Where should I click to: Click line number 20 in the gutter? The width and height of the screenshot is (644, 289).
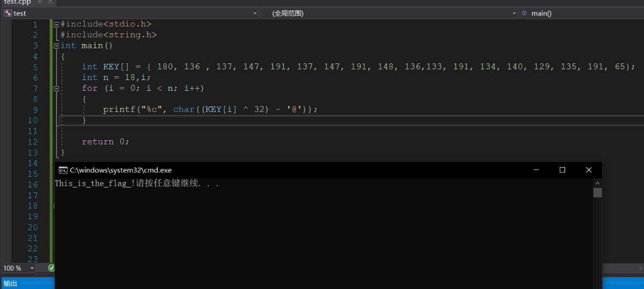[x=32, y=227]
